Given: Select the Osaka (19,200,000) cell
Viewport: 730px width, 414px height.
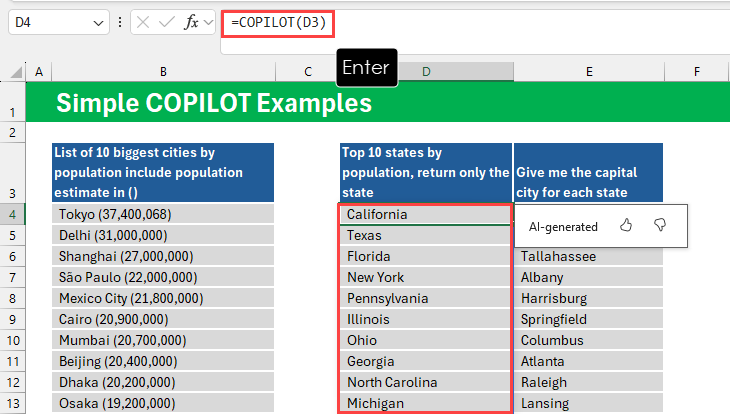Looking at the screenshot, I should [163, 403].
